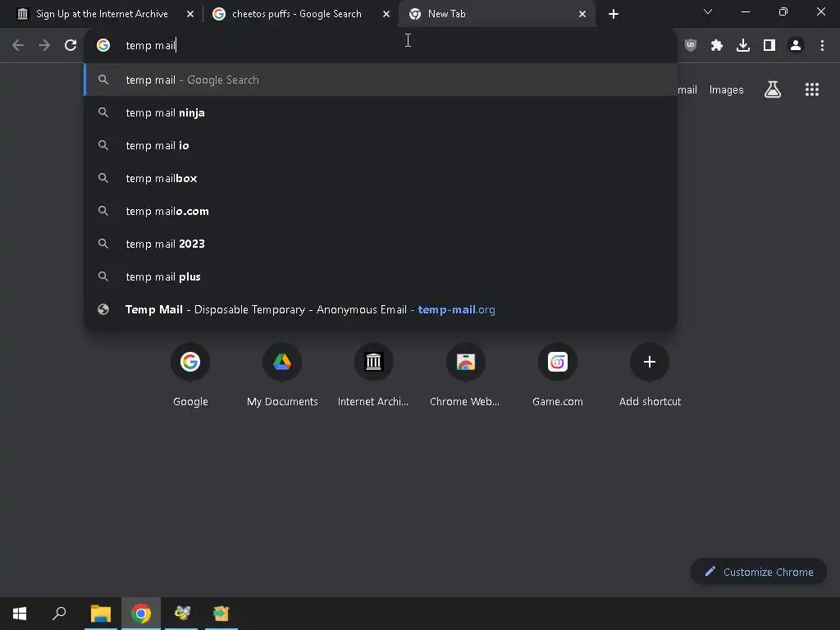The height and width of the screenshot is (630, 840).
Task: Click the address bar containing temp mail
Action: click(x=381, y=46)
